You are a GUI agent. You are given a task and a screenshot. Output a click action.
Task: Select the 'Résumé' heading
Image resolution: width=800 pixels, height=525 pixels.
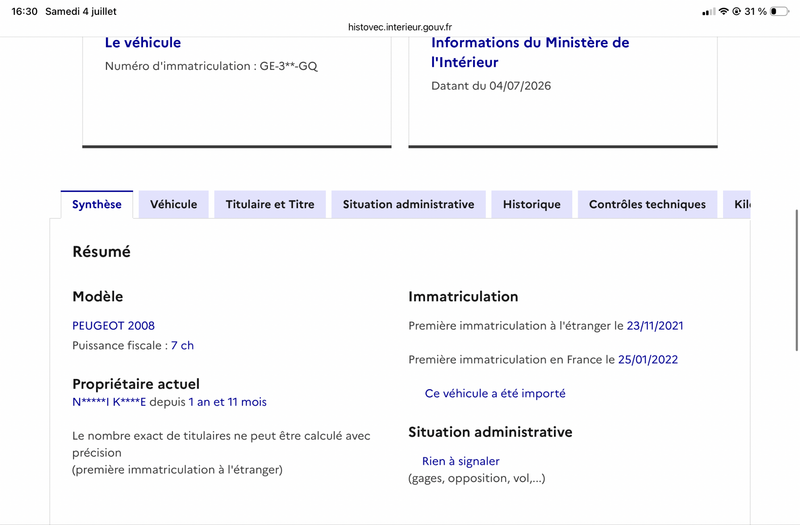click(x=102, y=252)
